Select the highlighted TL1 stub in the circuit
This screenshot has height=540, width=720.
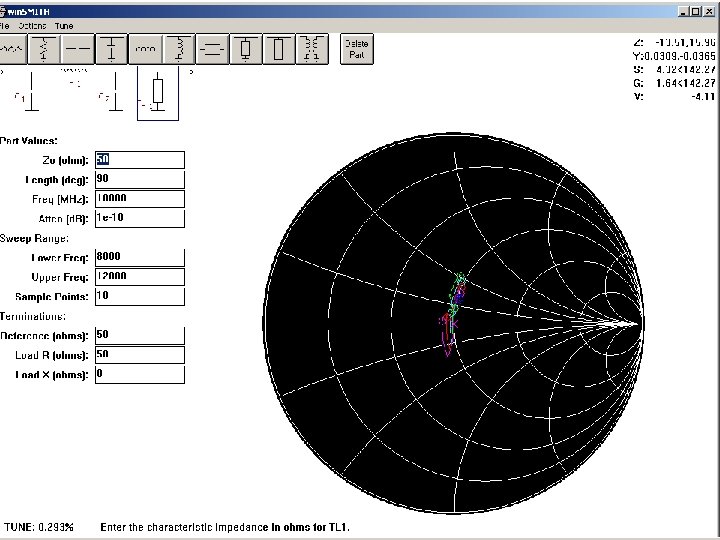coord(158,93)
